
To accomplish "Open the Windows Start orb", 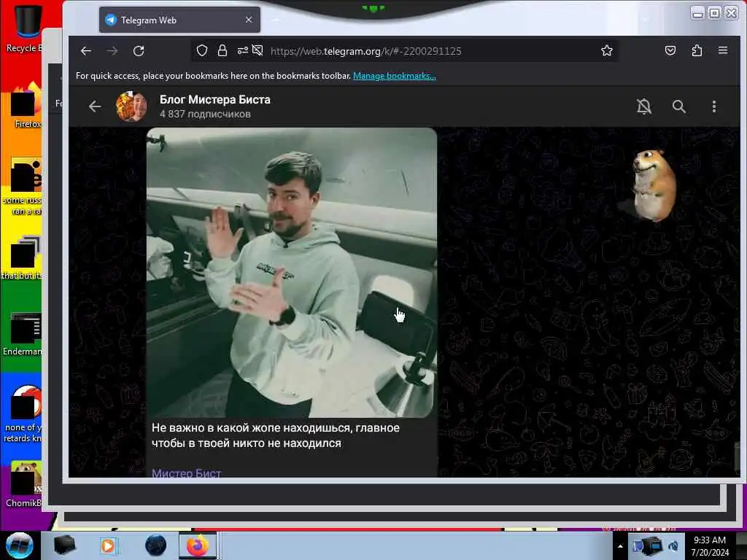I will point(20,545).
